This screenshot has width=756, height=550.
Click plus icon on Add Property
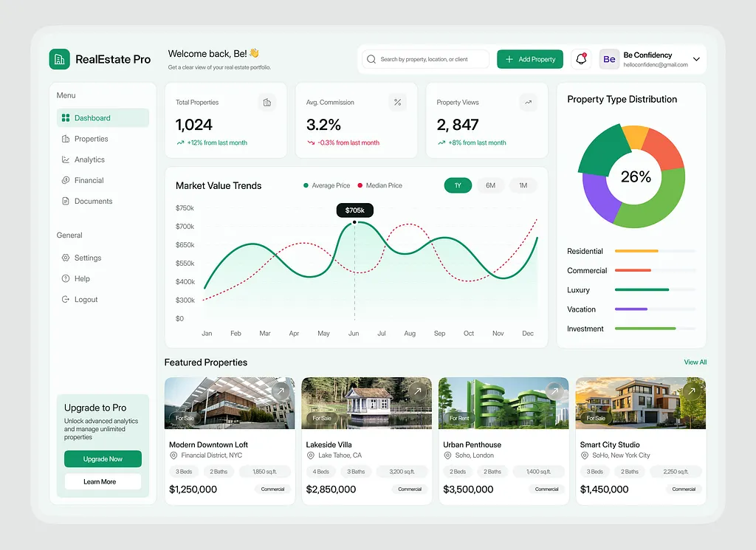pos(509,59)
